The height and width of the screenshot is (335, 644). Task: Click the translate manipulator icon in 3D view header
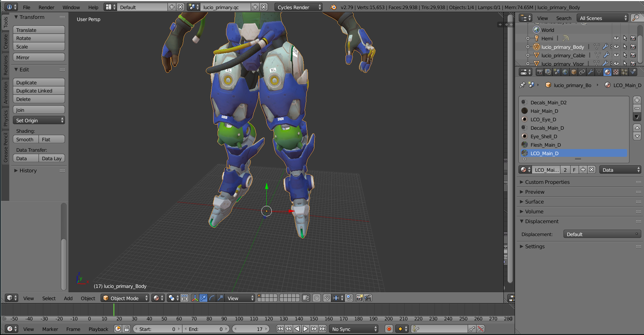tap(203, 298)
